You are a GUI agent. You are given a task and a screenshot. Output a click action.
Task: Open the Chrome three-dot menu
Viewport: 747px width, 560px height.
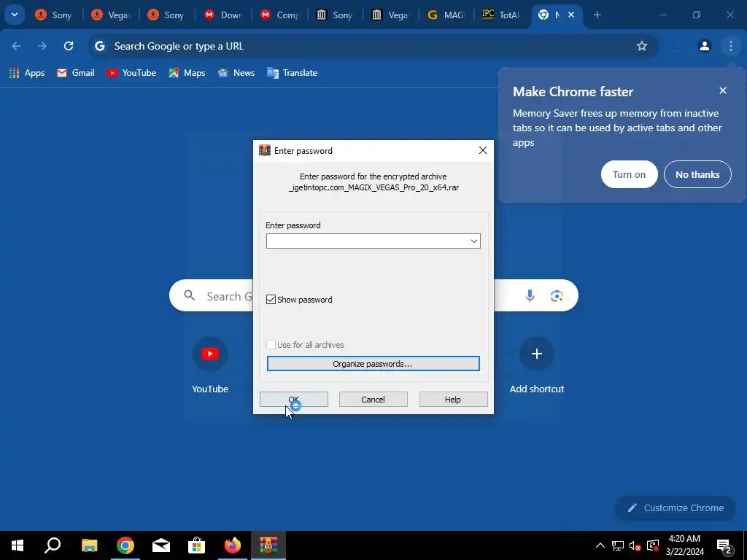click(x=730, y=46)
